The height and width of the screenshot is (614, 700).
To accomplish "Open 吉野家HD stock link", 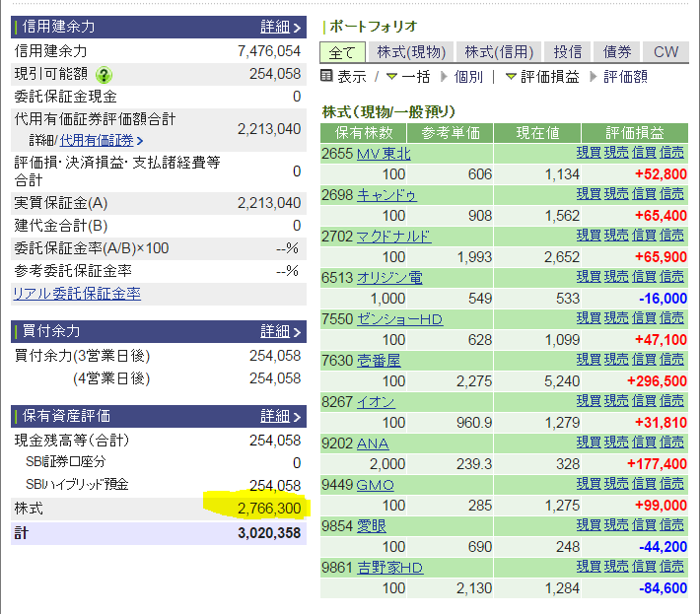I will coord(389,568).
